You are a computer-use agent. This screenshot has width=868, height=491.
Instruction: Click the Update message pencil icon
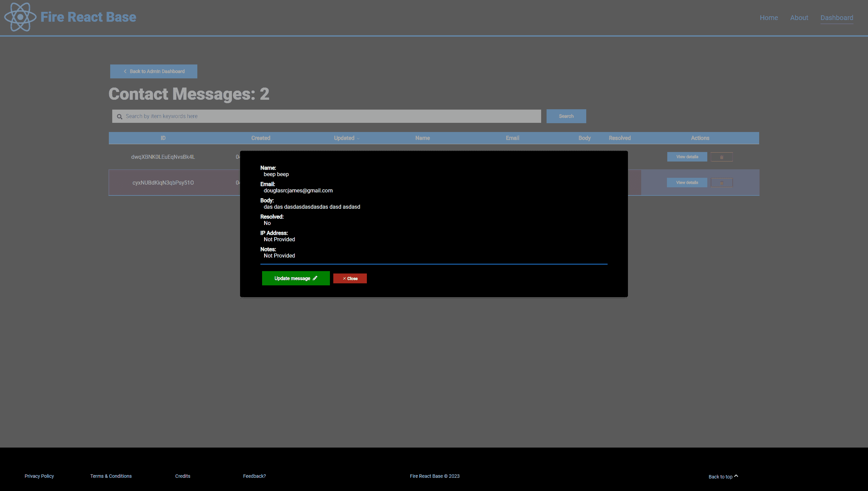pos(315,278)
